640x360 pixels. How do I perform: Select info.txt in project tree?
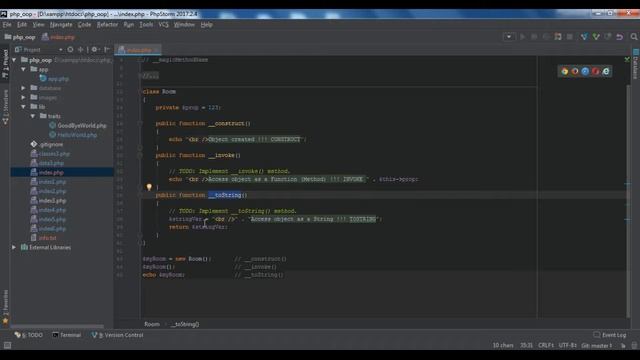(47, 238)
